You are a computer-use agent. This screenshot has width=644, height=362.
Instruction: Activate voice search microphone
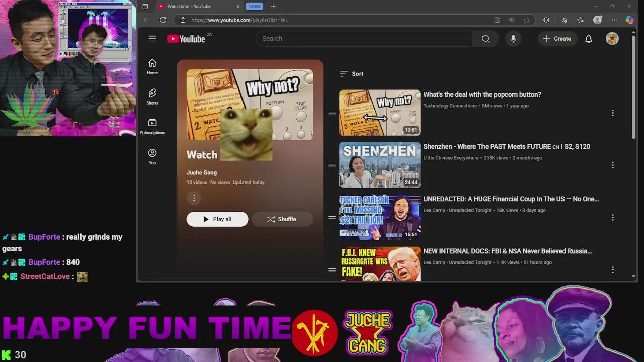pyautogui.click(x=513, y=39)
